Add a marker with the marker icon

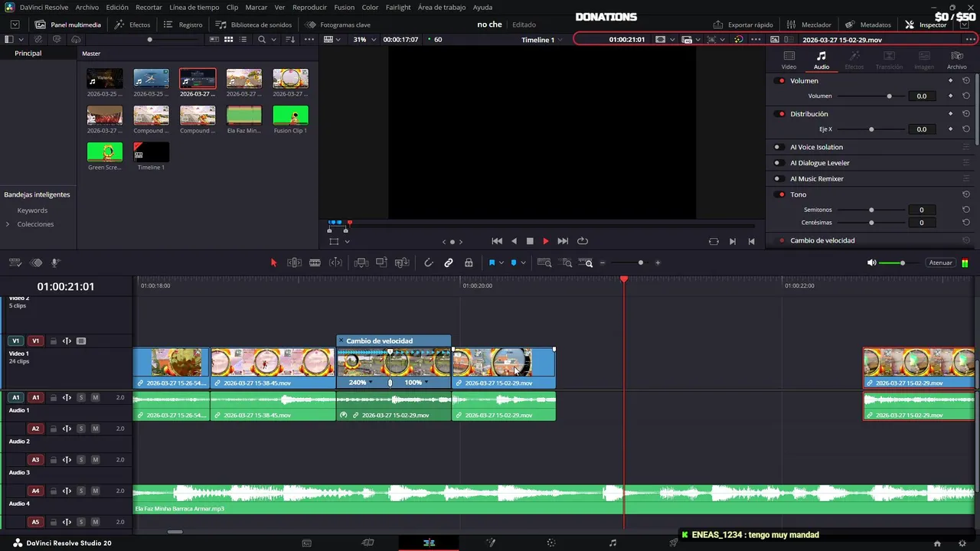[514, 262]
